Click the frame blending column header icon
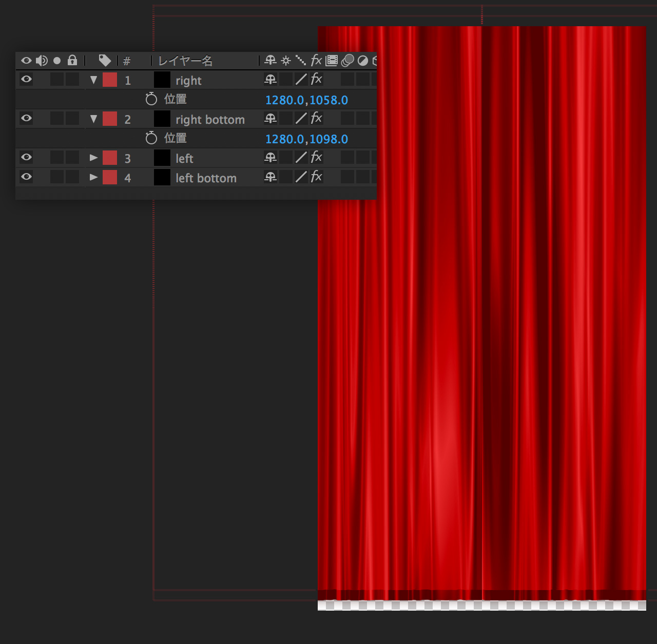Screen dimensions: 657x644 332,61
